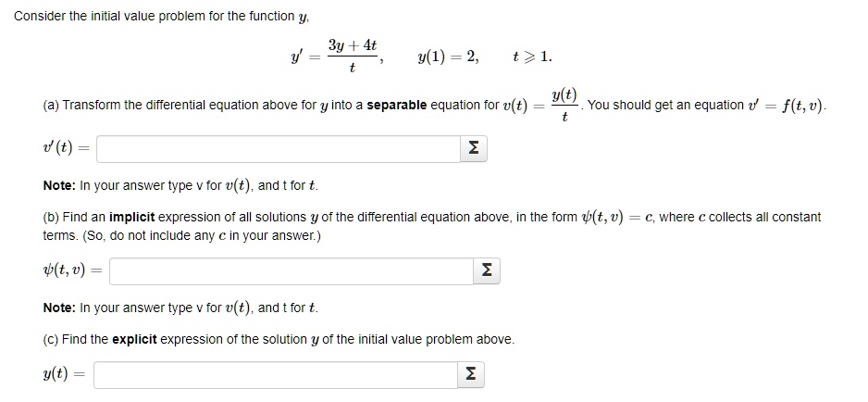Click the ψ(t,v) = label

pyautogui.click(x=73, y=270)
